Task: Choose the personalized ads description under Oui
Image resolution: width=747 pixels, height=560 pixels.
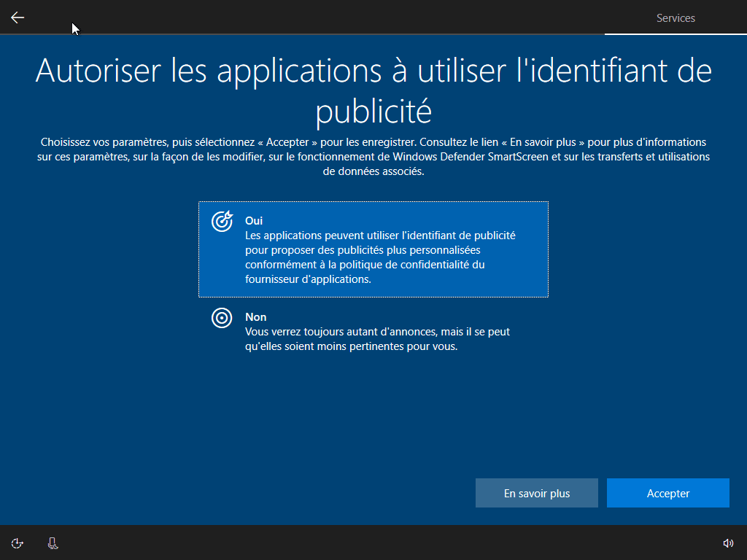Action: point(380,250)
